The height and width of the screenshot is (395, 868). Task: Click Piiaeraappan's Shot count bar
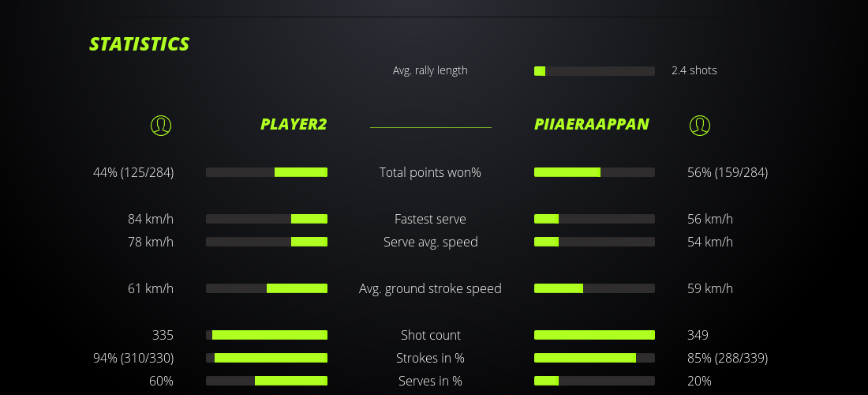[594, 335]
